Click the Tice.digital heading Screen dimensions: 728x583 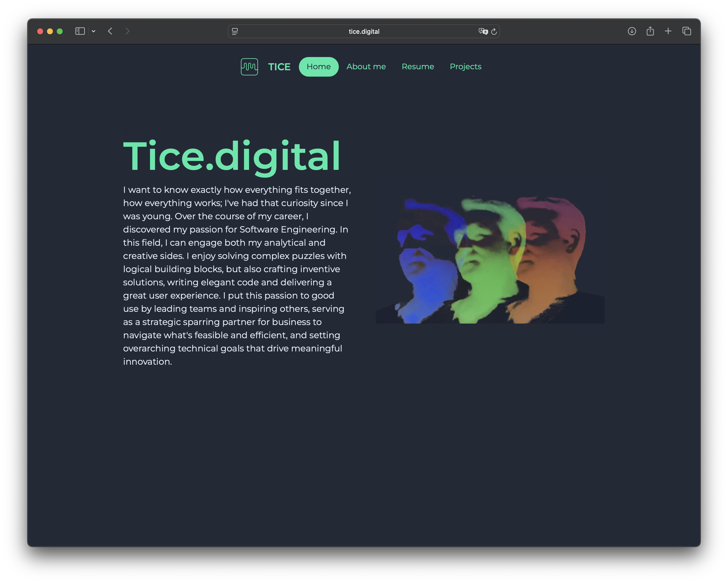coord(231,156)
